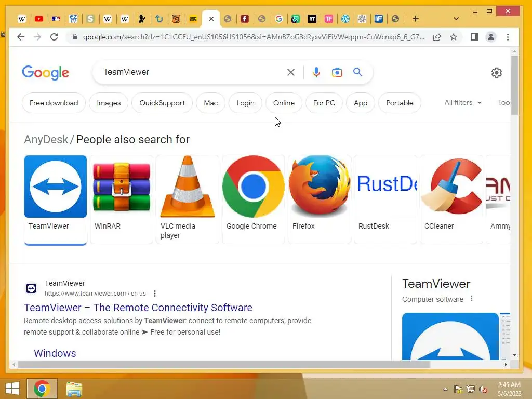The width and height of the screenshot is (532, 399).
Task: Open options for the teamviewer.com result
Action: [155, 294]
